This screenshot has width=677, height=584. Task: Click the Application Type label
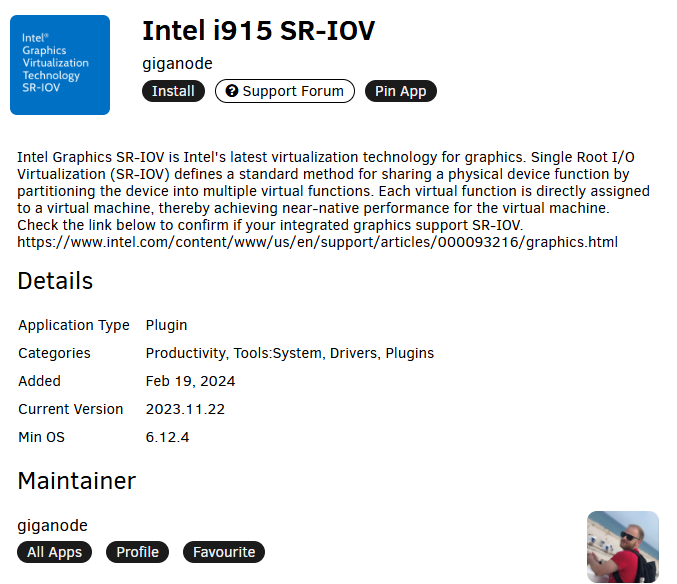click(x=74, y=325)
